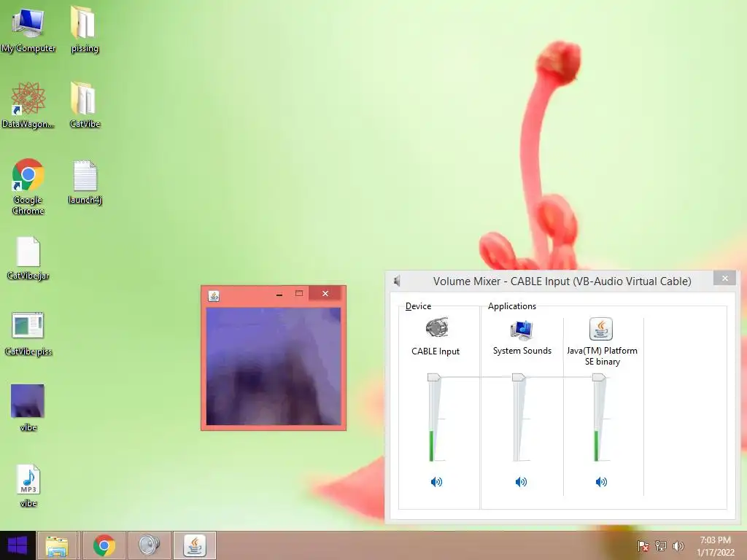The height and width of the screenshot is (560, 747).
Task: Close the Volume Mixer window
Action: (724, 278)
